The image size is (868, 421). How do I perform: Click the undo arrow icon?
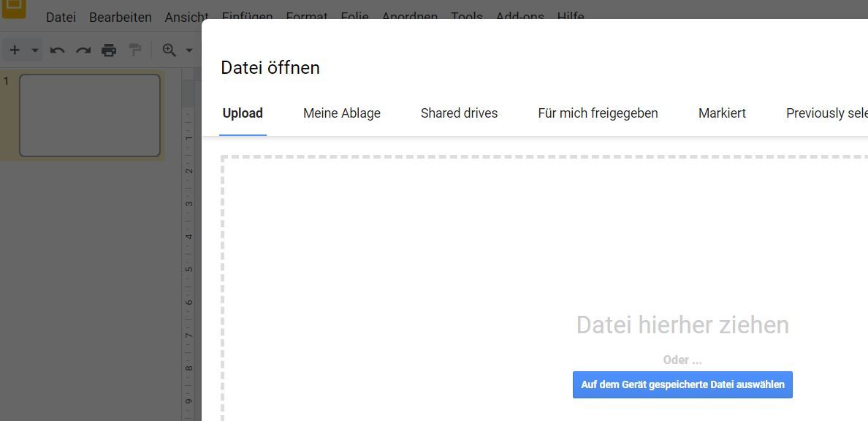57,50
